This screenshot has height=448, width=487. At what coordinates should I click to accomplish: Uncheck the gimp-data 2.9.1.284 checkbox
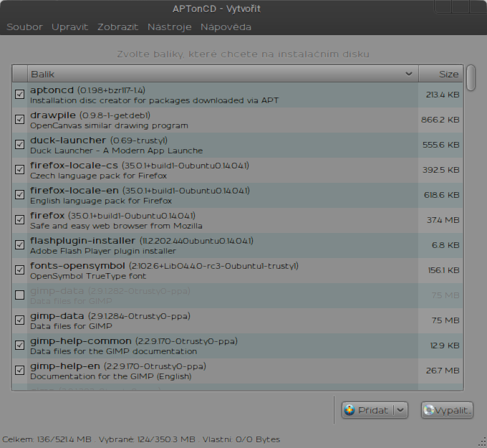click(x=19, y=320)
